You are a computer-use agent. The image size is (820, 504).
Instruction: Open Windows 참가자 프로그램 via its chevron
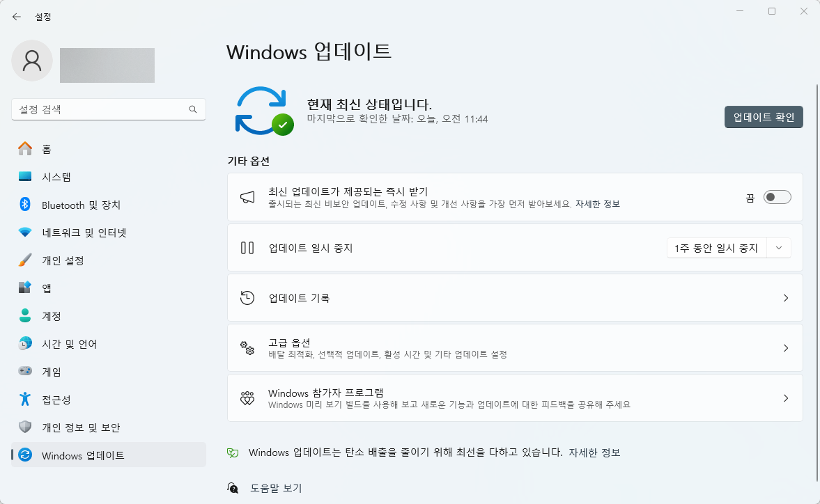click(x=785, y=398)
